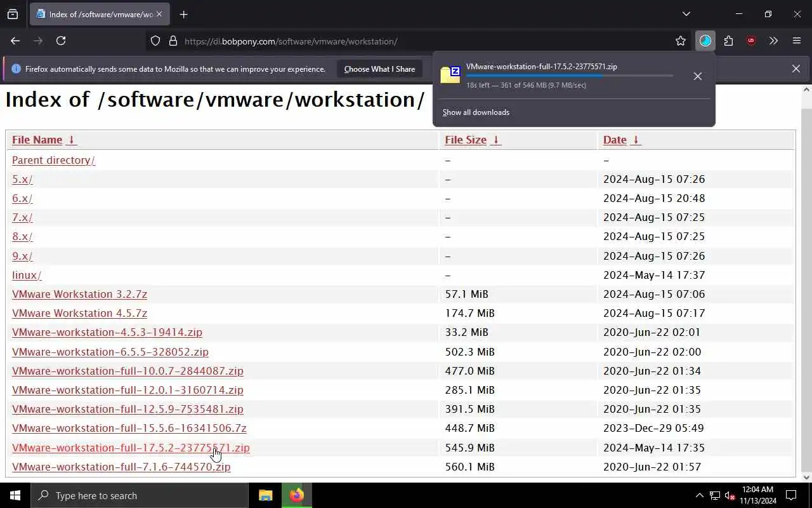
Task: Select the 2023-Dec-29 05:49 date cell
Action: pos(653,428)
